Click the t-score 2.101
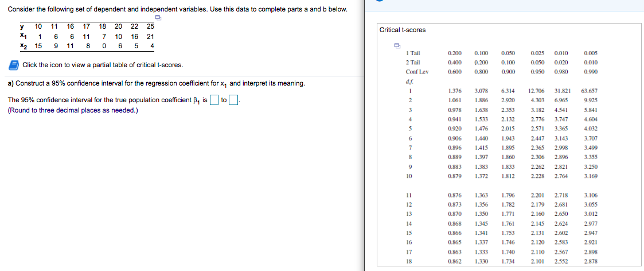 coord(538,261)
